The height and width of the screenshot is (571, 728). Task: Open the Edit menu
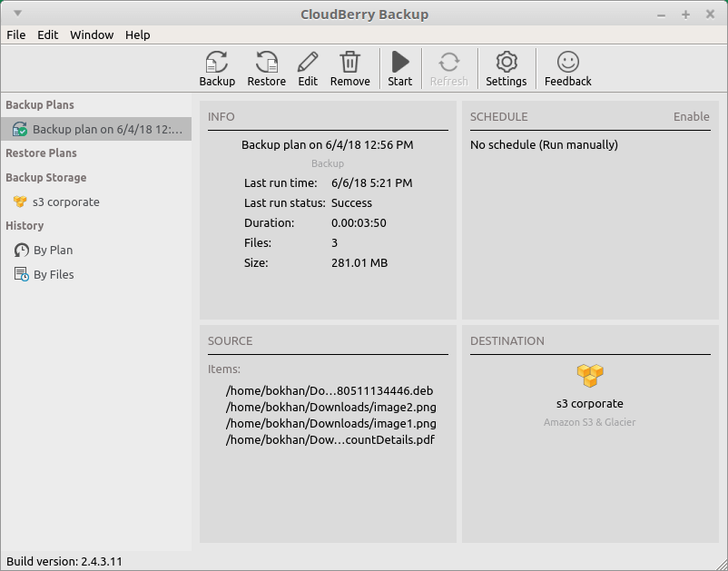(47, 34)
